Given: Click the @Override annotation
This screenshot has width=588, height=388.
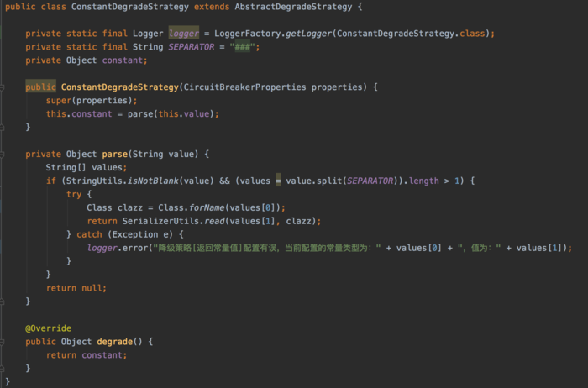Looking at the screenshot, I should (x=48, y=328).
